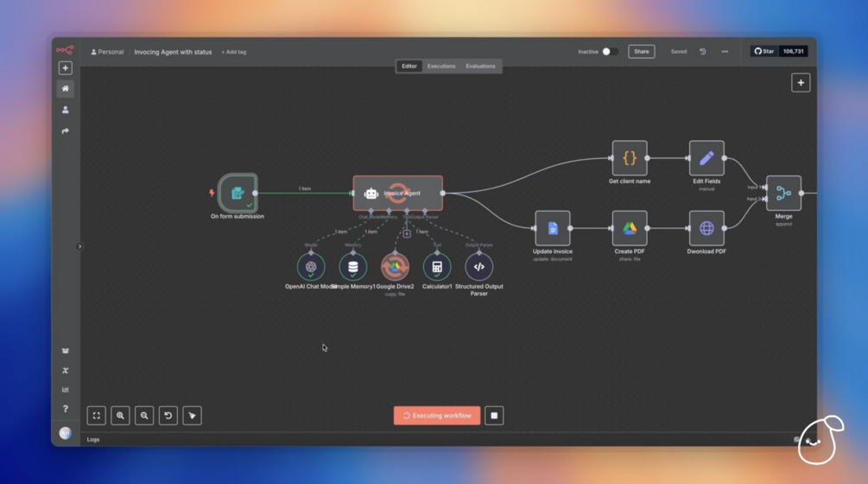Screen dimensions: 868x484
Task: Select the Invoice Agent node
Action: click(398, 194)
